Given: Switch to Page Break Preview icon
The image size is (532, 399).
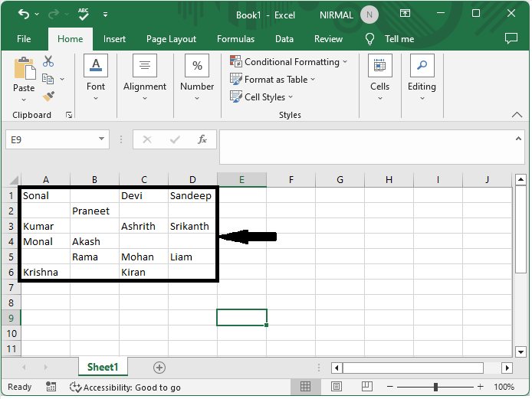Looking at the screenshot, I should pos(366,387).
